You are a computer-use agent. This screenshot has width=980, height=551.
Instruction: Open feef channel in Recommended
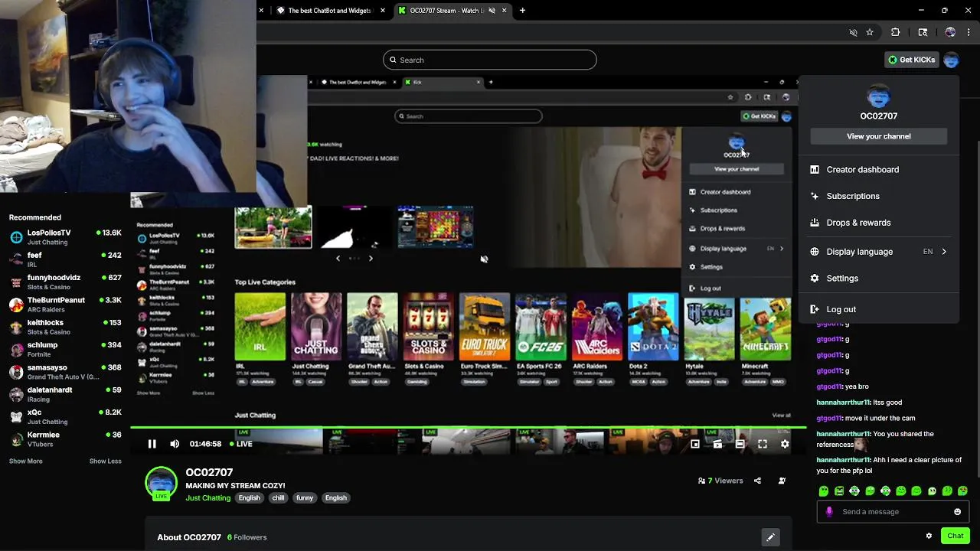click(65, 259)
